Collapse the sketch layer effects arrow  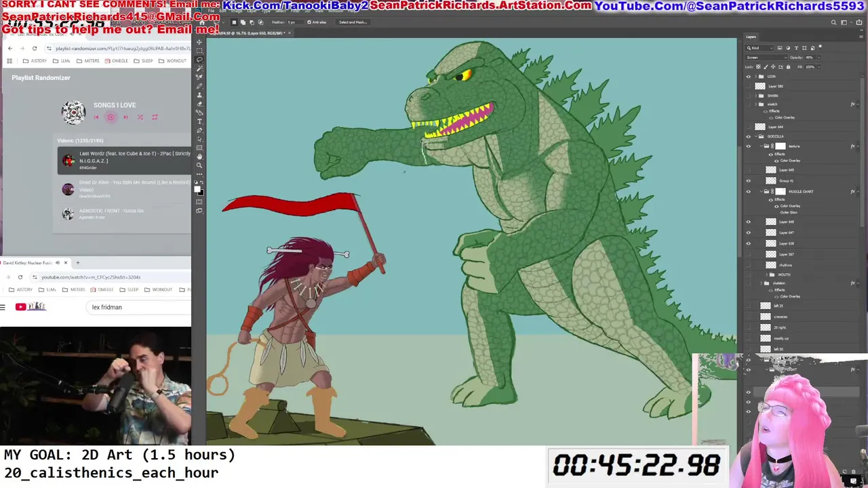click(x=858, y=104)
